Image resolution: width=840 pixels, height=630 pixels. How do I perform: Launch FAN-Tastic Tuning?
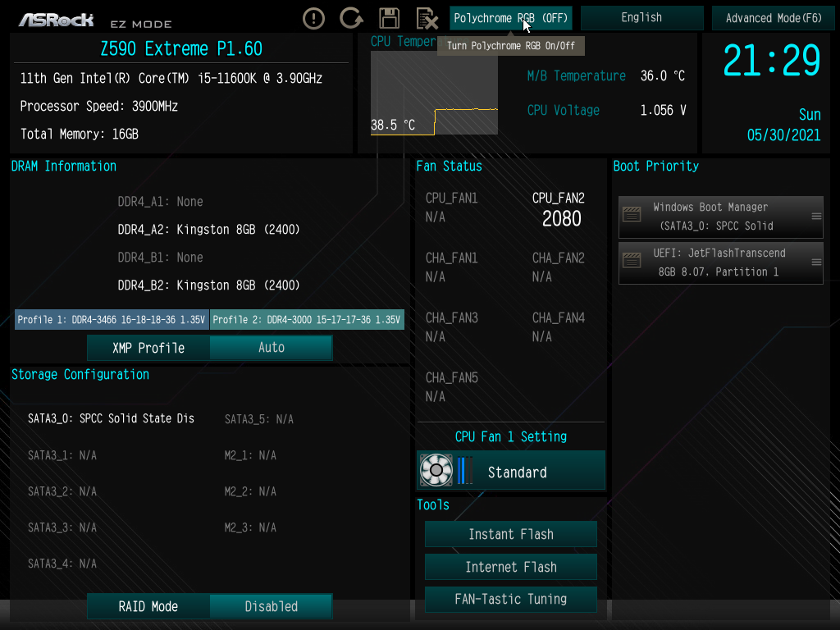point(510,599)
